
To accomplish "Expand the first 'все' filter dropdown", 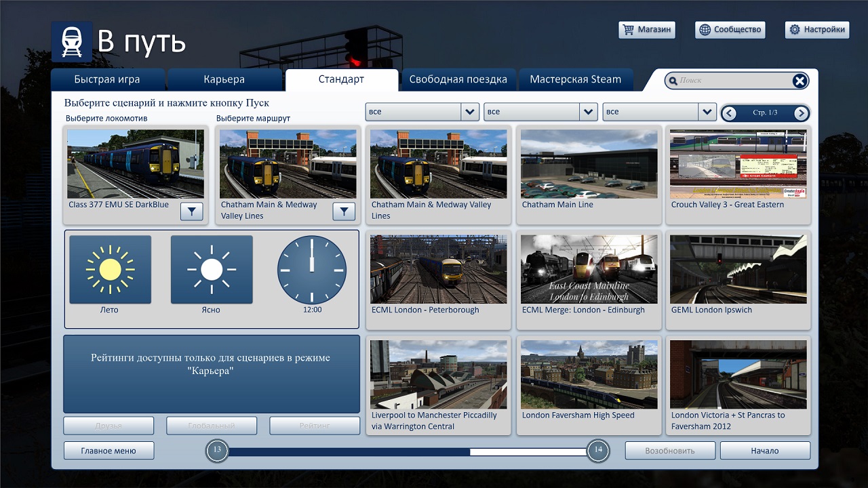I will coord(470,112).
